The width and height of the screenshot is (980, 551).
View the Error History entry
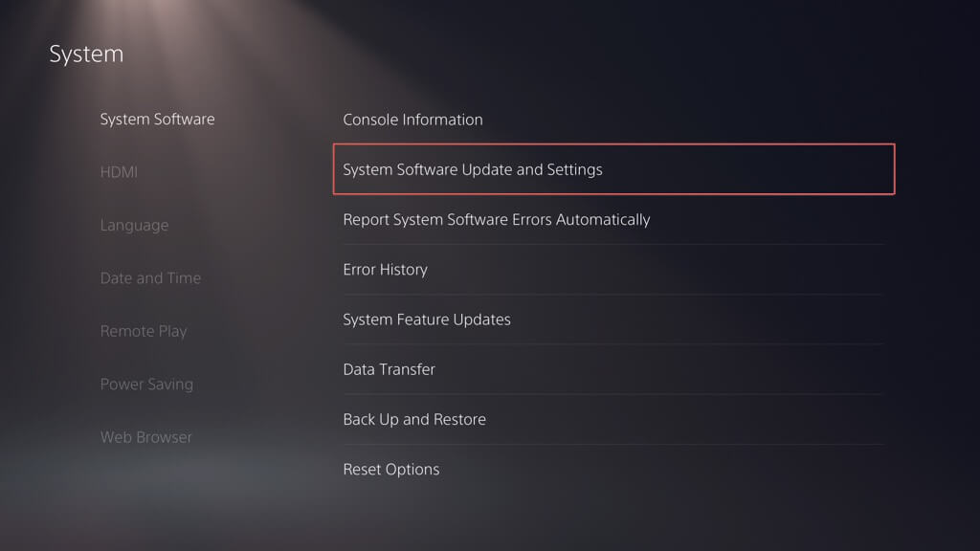(385, 270)
